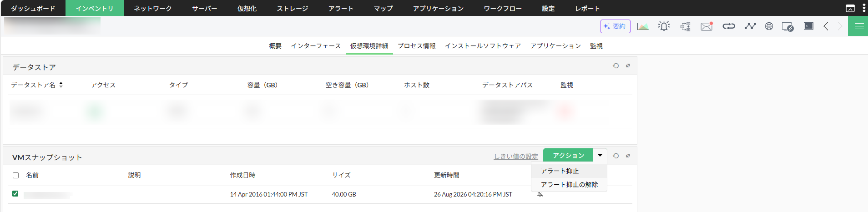The width and height of the screenshot is (868, 212).
Task: Open the graphs chart icon in toolbar
Action: [643, 26]
